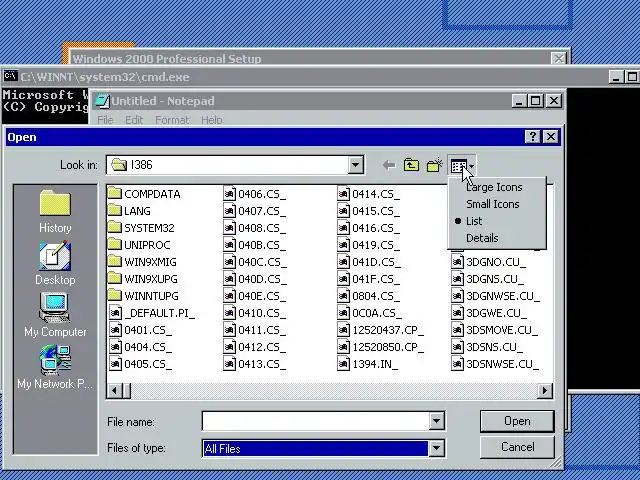Click the cmd.exe window system icon
The image size is (640, 480).
point(10,76)
